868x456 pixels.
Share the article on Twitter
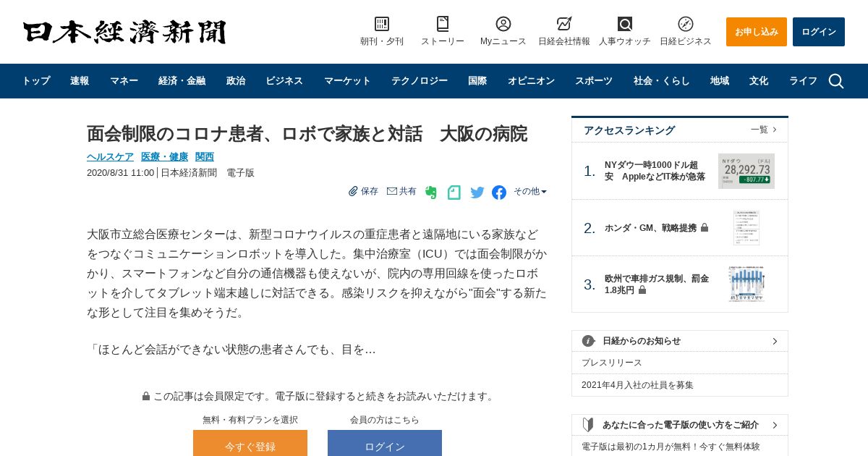coord(477,193)
